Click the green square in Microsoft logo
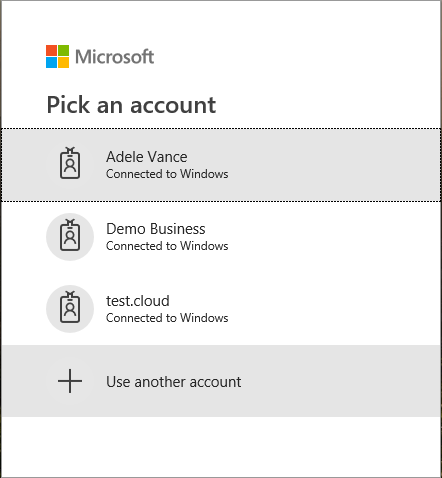 pyautogui.click(x=64, y=51)
